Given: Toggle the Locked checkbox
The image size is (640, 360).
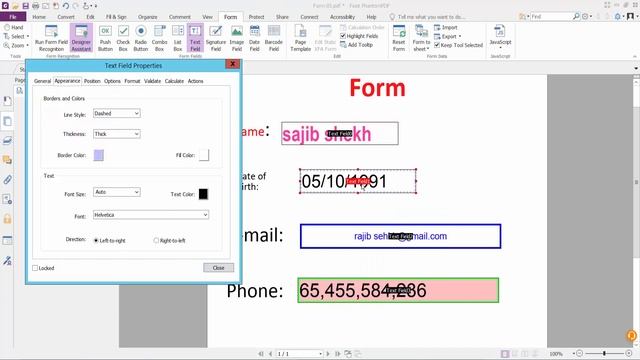Looking at the screenshot, I should click(35, 268).
